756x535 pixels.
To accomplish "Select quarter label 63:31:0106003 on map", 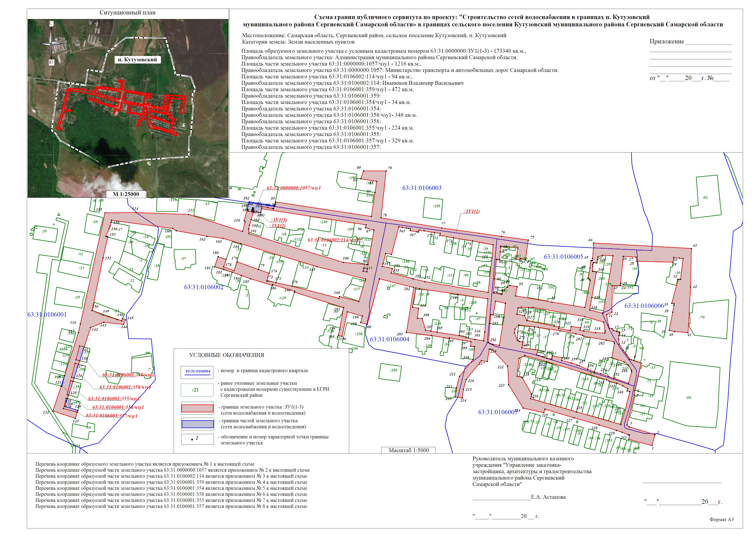I will tap(422, 188).
